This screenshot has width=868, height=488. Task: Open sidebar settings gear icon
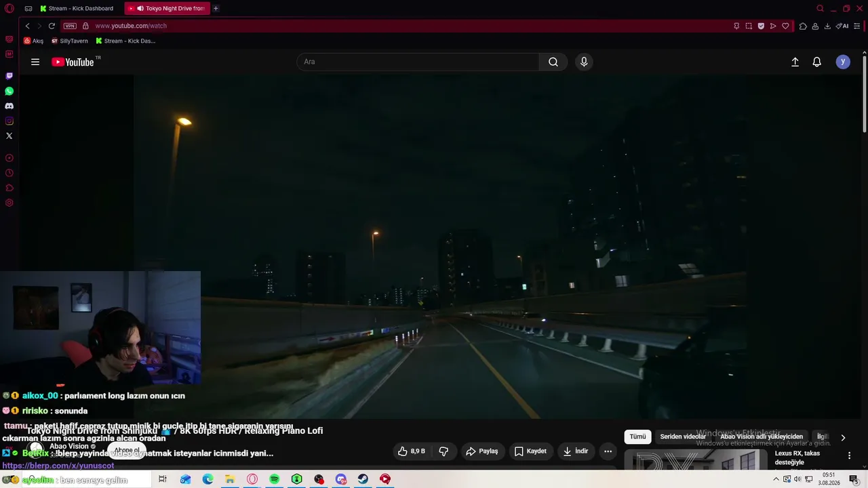click(x=9, y=203)
